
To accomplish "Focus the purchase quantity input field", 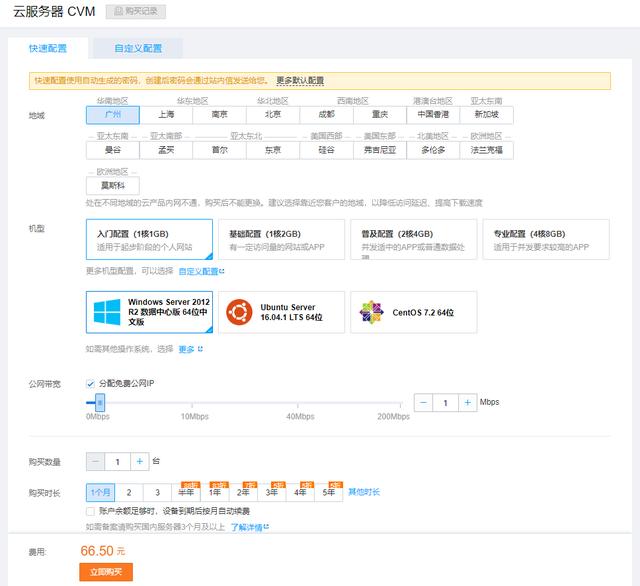I will [118, 462].
